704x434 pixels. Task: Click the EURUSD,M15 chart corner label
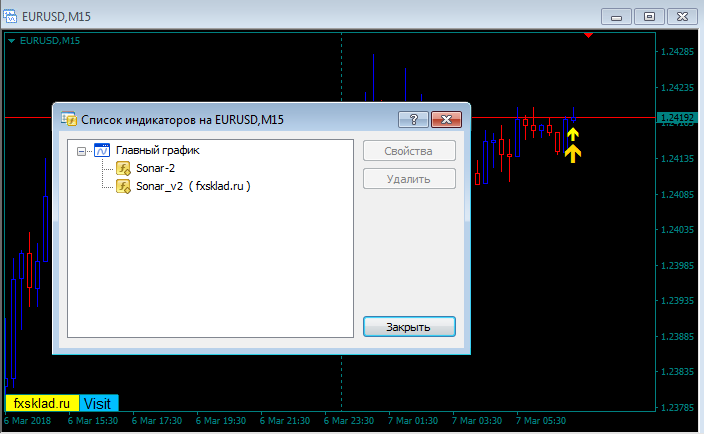50,41
